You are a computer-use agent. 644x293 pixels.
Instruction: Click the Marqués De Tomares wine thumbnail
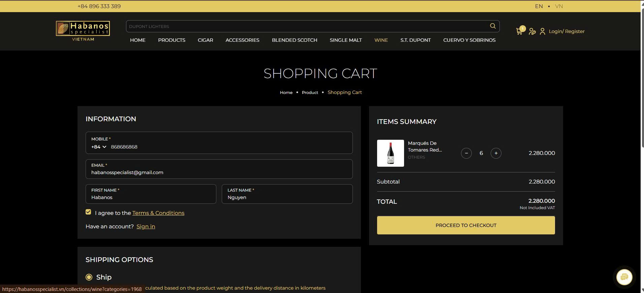point(390,153)
